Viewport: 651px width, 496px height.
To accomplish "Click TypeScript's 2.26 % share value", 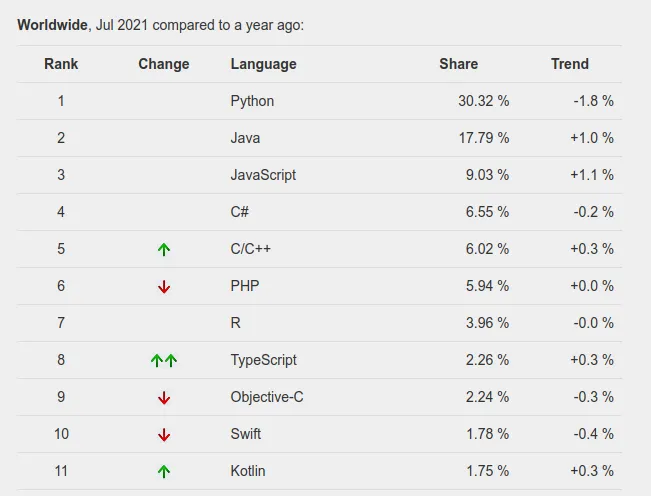I will [487, 360].
